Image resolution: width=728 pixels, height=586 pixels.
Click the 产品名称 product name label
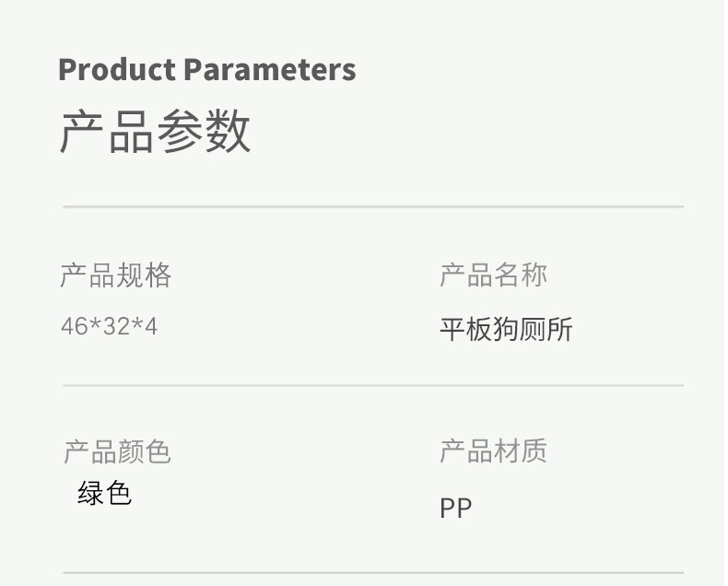click(x=494, y=275)
